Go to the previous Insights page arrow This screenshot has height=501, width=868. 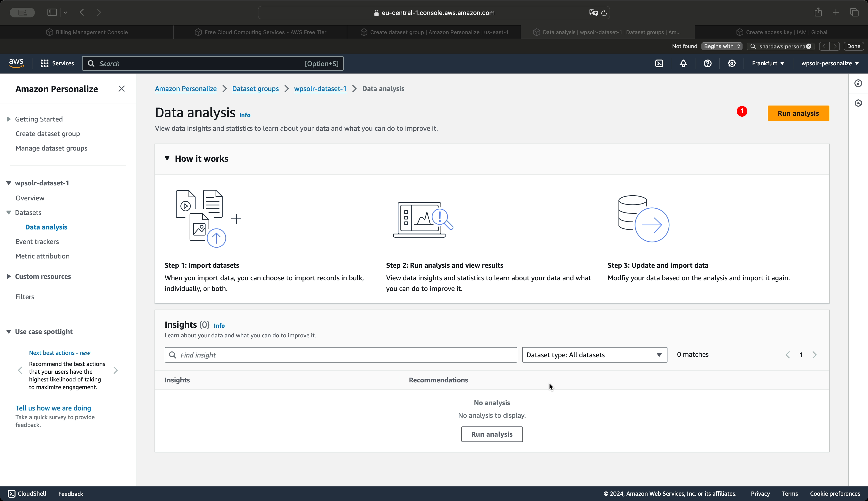(x=787, y=355)
